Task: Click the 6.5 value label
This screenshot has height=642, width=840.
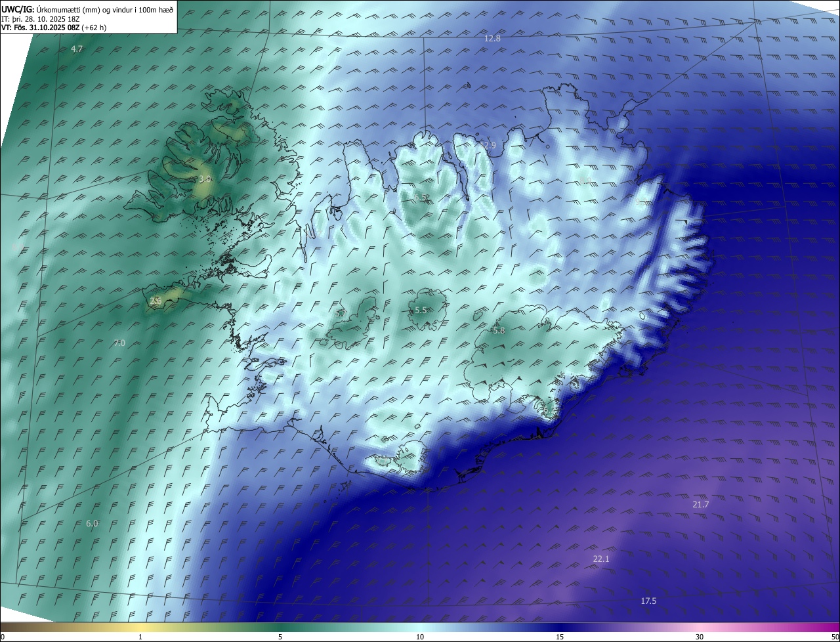Action: click(421, 197)
